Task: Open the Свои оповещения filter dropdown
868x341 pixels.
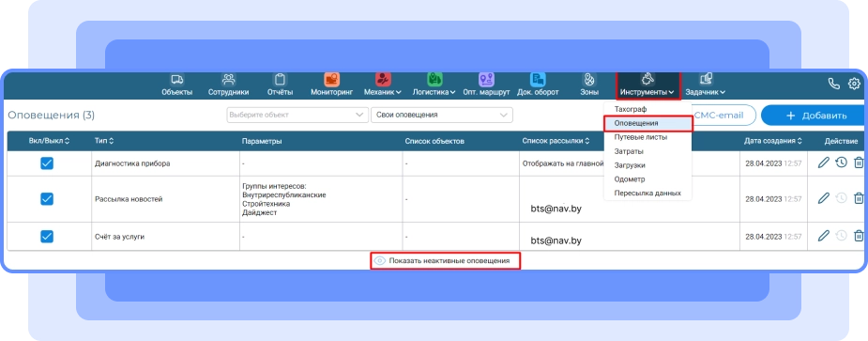Action: tap(442, 115)
